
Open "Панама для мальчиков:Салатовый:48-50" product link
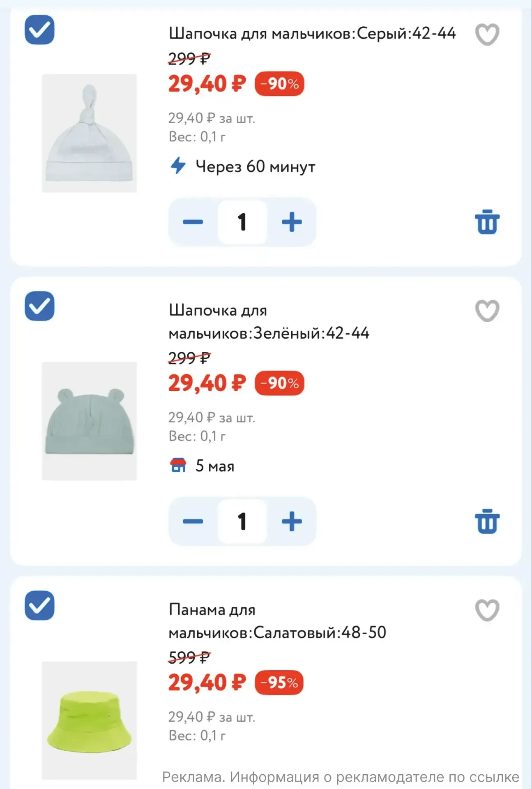pyautogui.click(x=277, y=621)
